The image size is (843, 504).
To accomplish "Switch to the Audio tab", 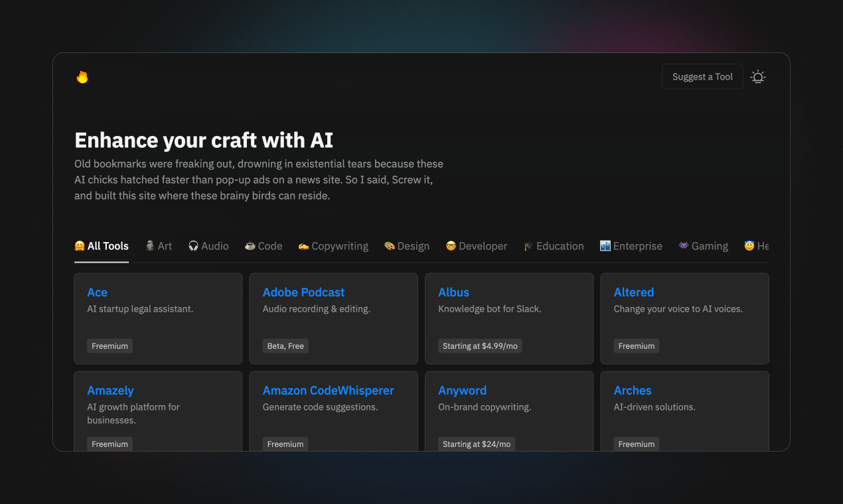I will pos(208,246).
